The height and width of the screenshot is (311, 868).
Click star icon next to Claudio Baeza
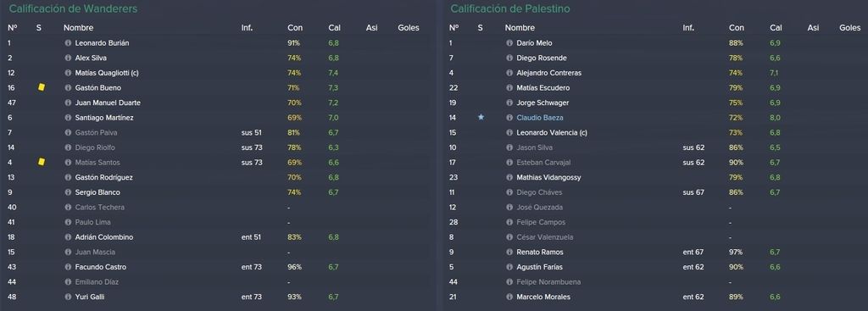481,117
